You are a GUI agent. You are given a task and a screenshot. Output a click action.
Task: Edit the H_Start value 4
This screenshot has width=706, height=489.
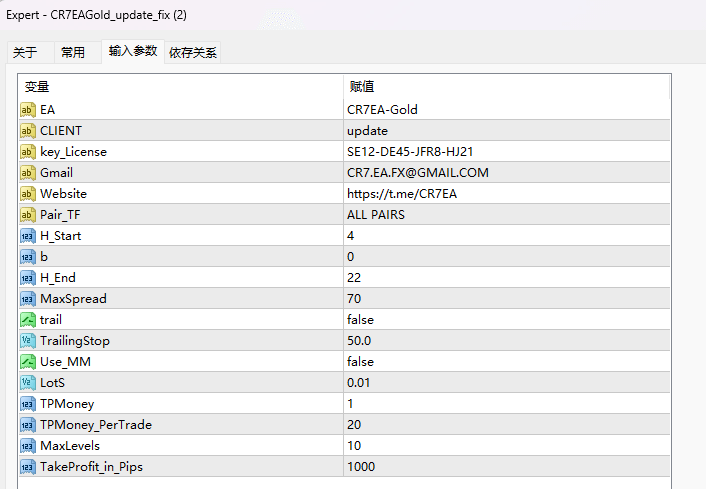click(x=507, y=235)
